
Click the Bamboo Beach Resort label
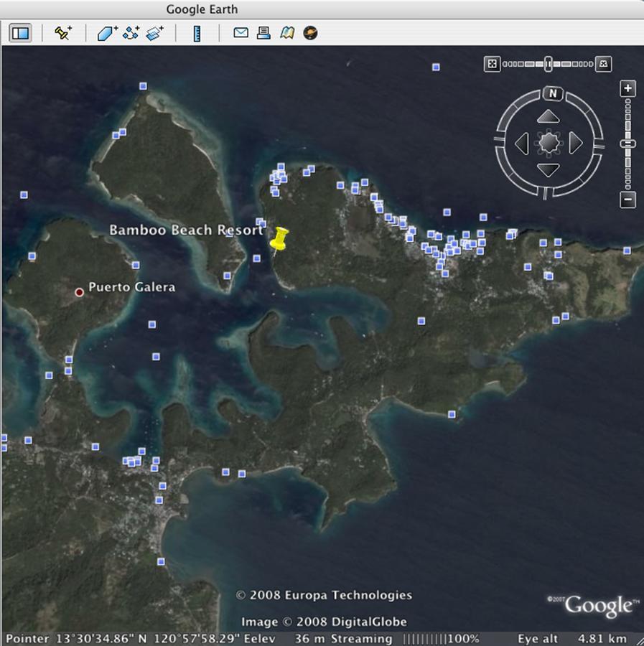coord(186,230)
